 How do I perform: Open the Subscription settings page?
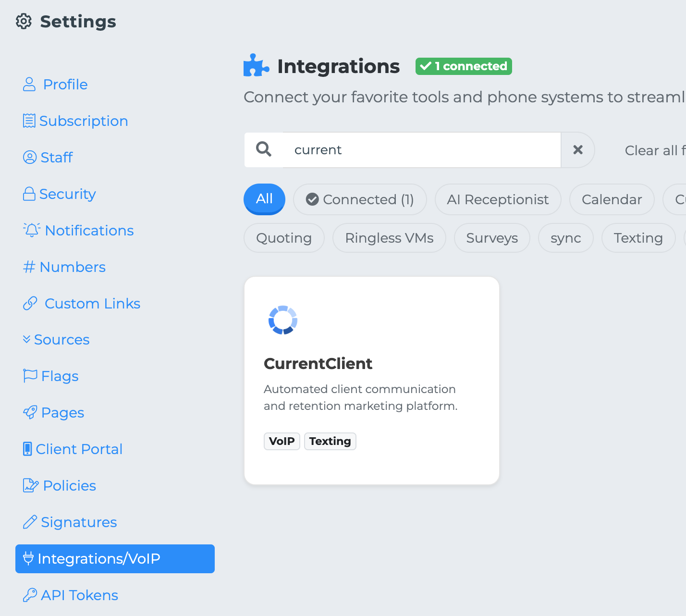click(x=83, y=121)
